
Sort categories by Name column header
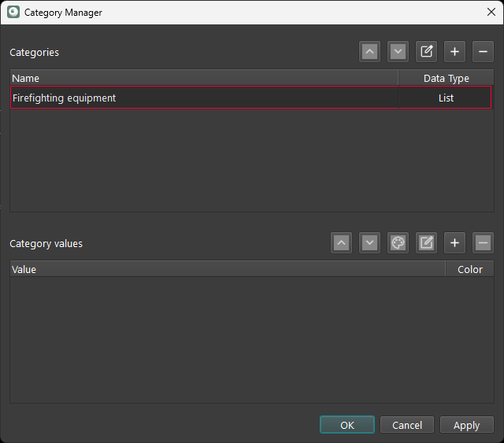tap(203, 79)
